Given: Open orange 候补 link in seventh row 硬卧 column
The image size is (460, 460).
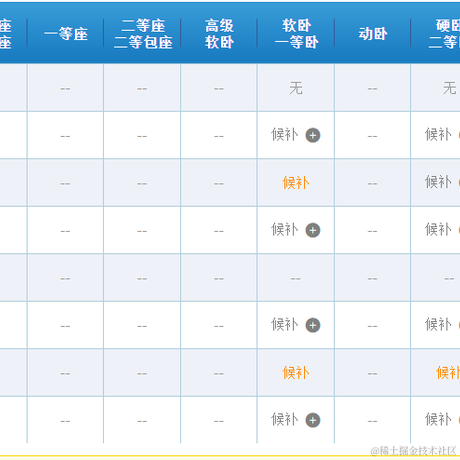Looking at the screenshot, I should pos(448,373).
